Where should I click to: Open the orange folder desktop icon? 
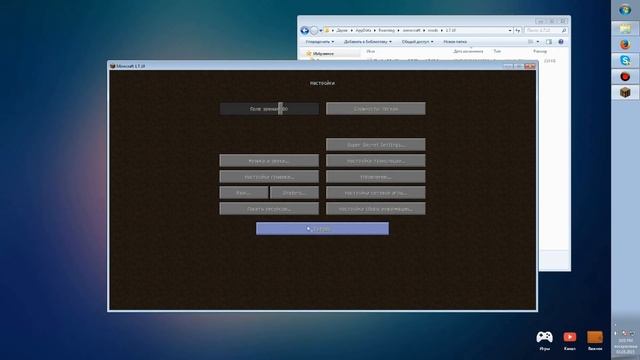[x=595, y=340]
